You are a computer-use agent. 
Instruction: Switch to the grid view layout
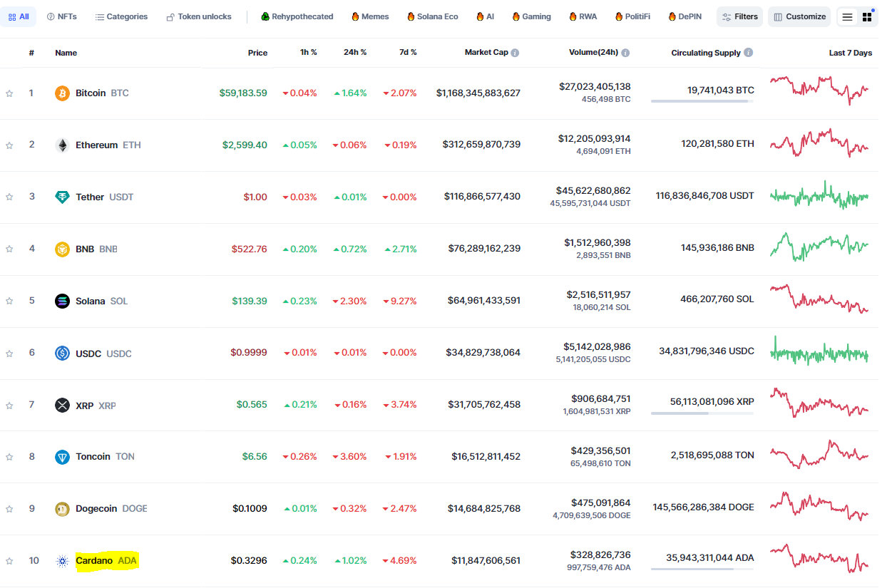pos(867,17)
